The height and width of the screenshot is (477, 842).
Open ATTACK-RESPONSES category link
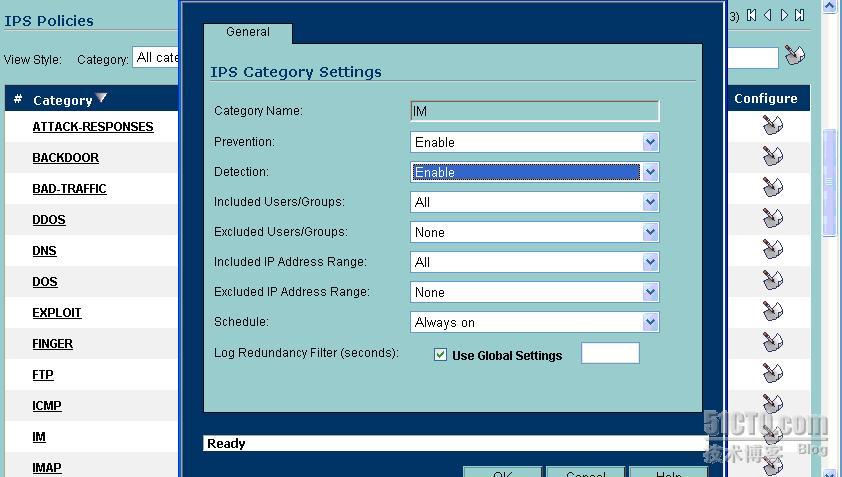click(93, 127)
